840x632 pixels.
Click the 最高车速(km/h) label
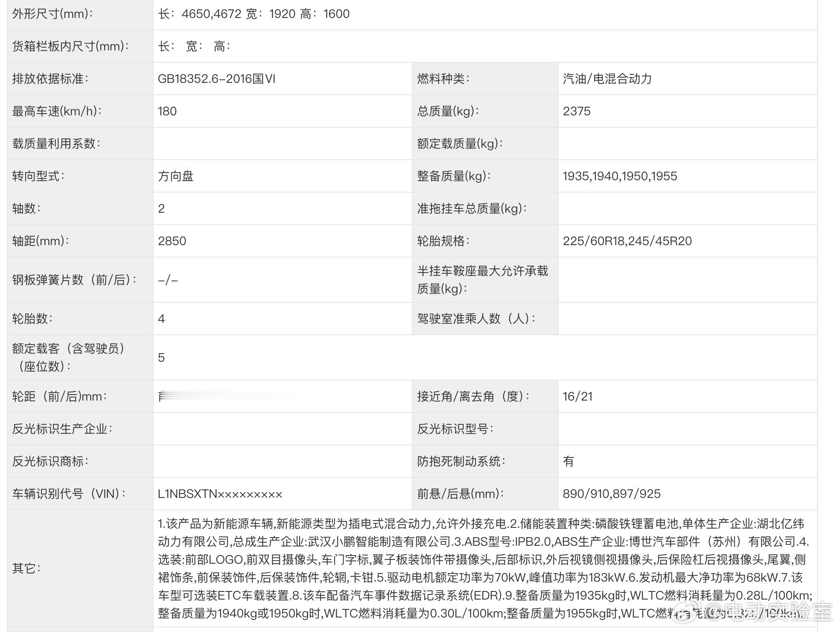tap(57, 111)
